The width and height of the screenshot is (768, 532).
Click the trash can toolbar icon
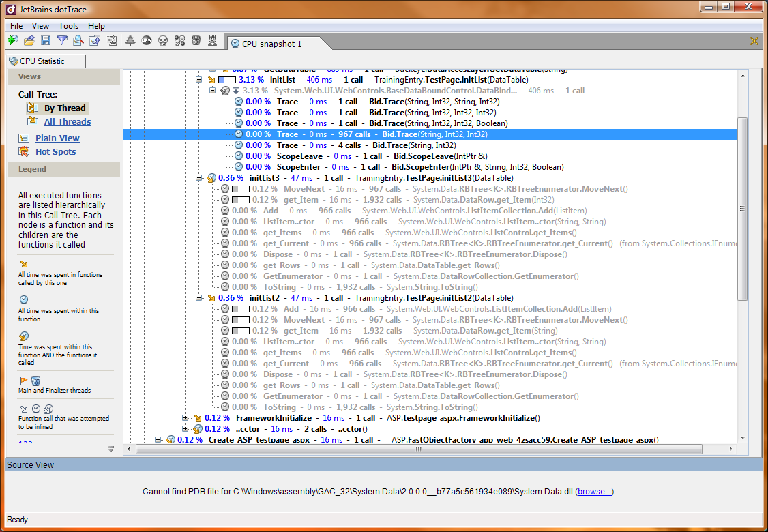pos(196,41)
